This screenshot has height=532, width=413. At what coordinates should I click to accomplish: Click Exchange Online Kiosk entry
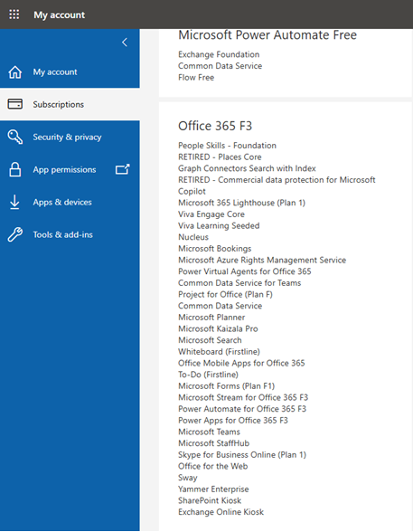point(221,512)
